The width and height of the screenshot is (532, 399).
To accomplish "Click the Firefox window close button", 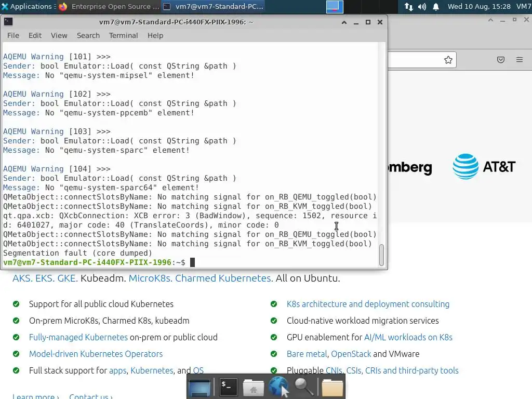I will click(x=527, y=20).
